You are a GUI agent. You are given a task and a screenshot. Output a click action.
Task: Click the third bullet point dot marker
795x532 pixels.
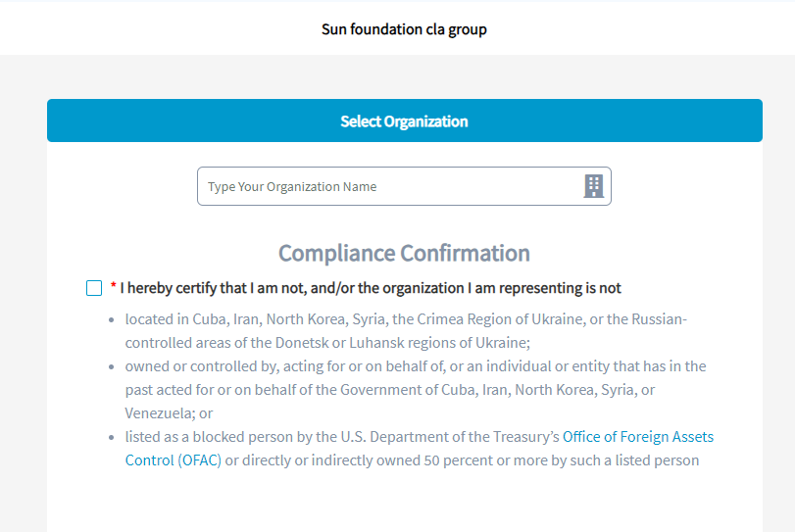pyautogui.click(x=112, y=438)
